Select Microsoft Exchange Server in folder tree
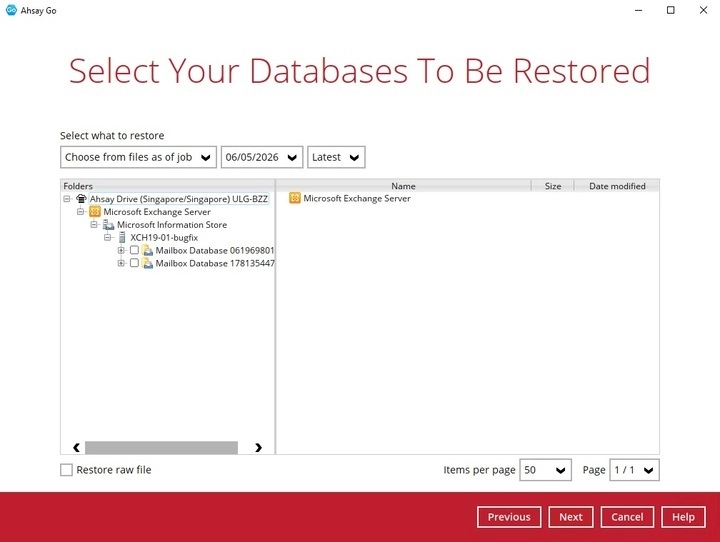This screenshot has width=720, height=542. pyautogui.click(x=157, y=212)
